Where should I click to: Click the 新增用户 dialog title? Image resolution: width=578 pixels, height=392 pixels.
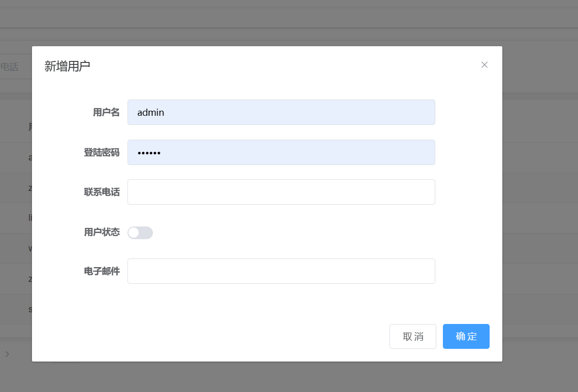[x=68, y=66]
